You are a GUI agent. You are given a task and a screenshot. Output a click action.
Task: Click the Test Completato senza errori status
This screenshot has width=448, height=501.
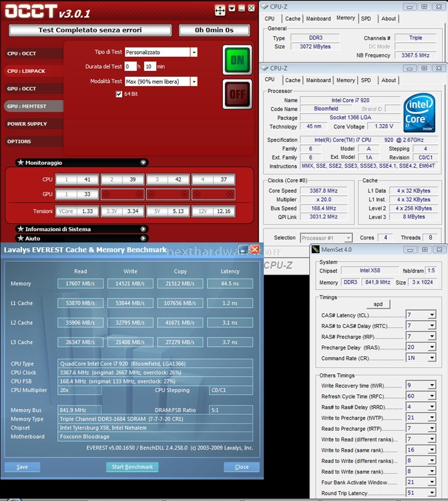(x=90, y=30)
